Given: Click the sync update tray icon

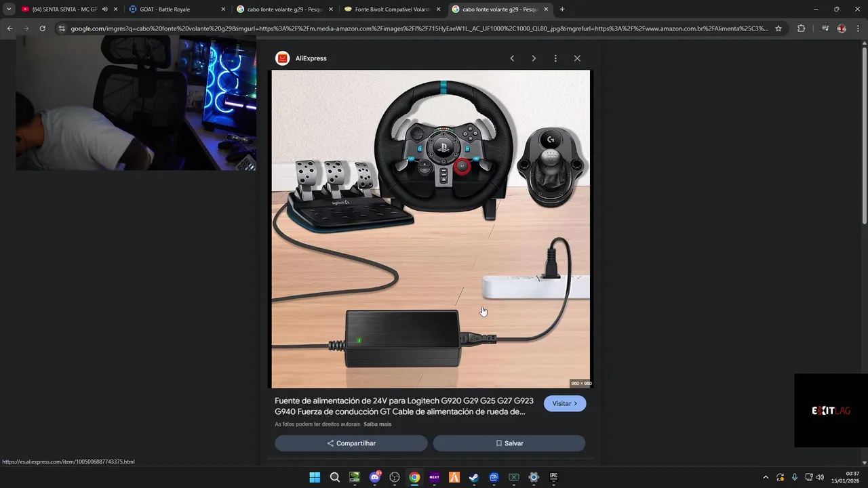Looking at the screenshot, I should (x=781, y=477).
